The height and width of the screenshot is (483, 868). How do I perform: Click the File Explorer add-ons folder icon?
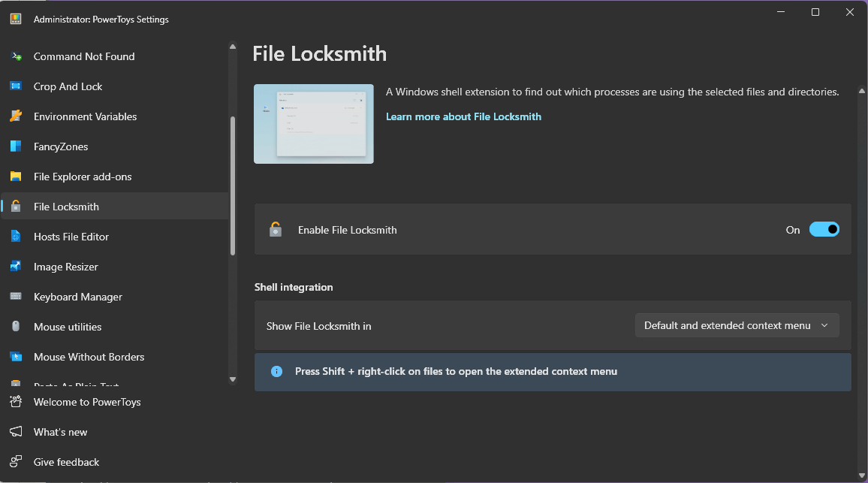tap(16, 177)
